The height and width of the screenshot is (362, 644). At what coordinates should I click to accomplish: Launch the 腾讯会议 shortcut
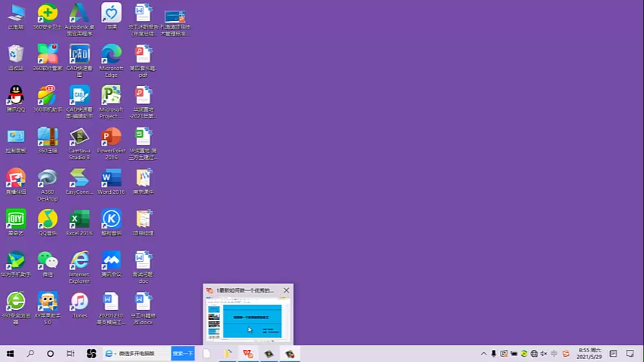pos(111,264)
